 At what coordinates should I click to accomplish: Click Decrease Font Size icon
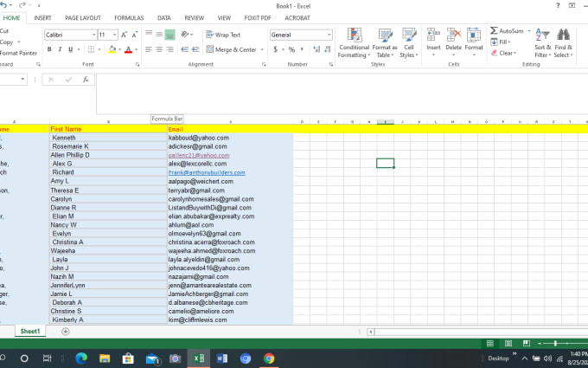click(134, 35)
